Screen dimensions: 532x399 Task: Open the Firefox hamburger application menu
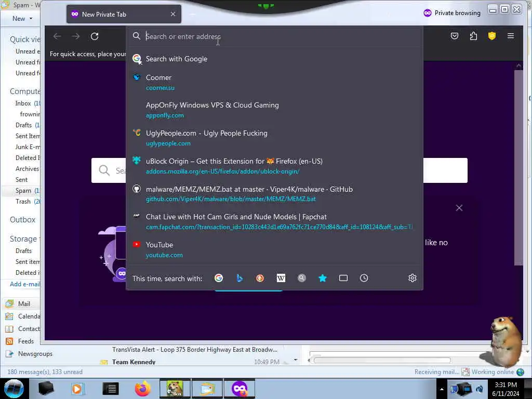tap(511, 36)
